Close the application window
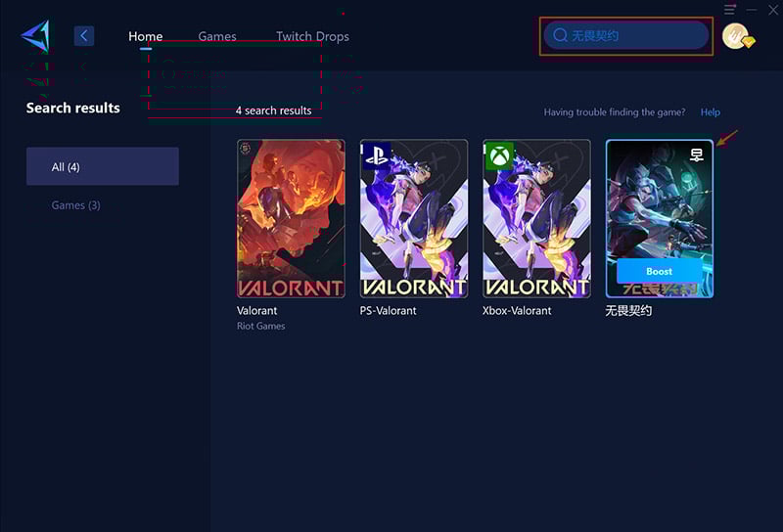The image size is (783, 532). 773,10
